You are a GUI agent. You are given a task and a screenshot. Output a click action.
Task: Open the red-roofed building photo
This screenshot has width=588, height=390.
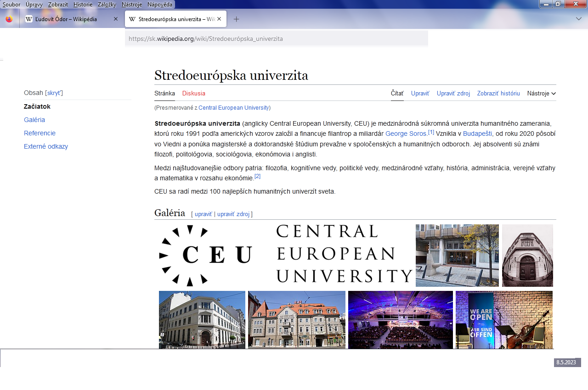tap(297, 320)
